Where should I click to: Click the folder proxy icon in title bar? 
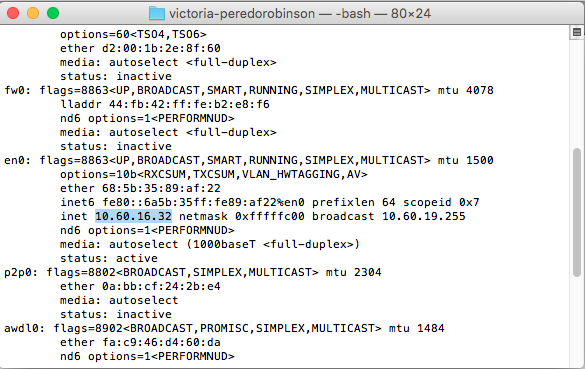click(157, 14)
